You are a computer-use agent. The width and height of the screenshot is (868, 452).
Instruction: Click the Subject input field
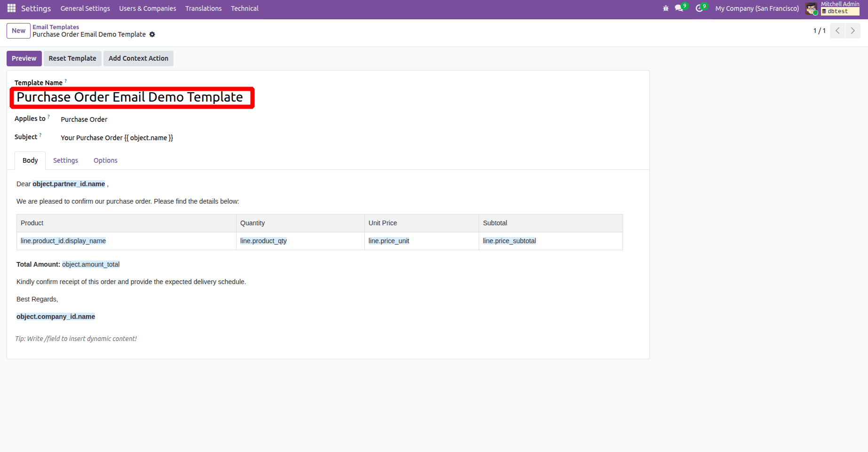coord(117,138)
